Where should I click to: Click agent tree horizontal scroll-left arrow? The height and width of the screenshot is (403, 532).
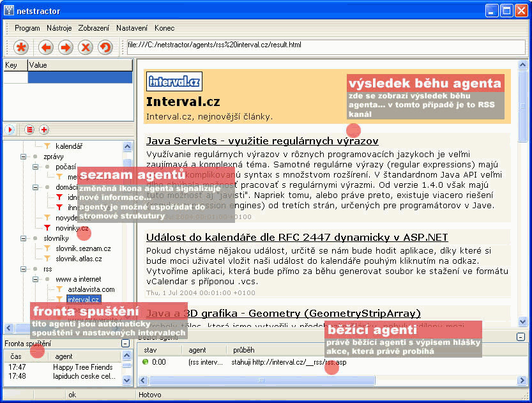click(9, 328)
